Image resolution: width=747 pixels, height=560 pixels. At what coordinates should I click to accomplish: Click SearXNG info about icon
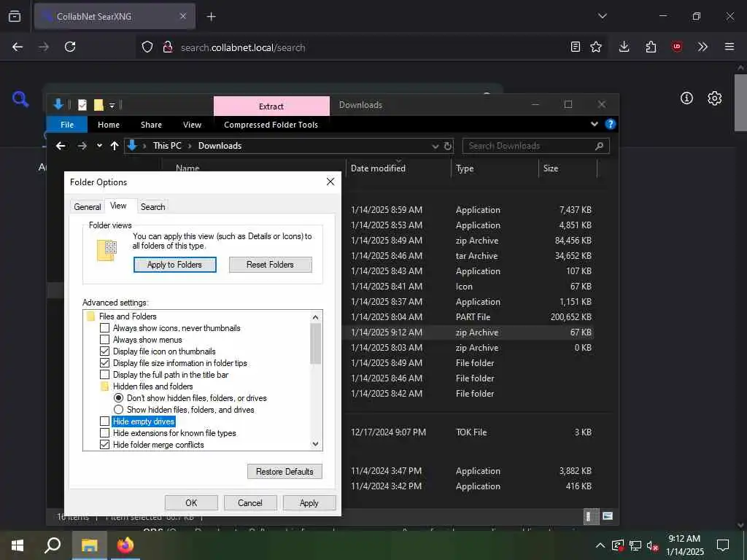686,98
